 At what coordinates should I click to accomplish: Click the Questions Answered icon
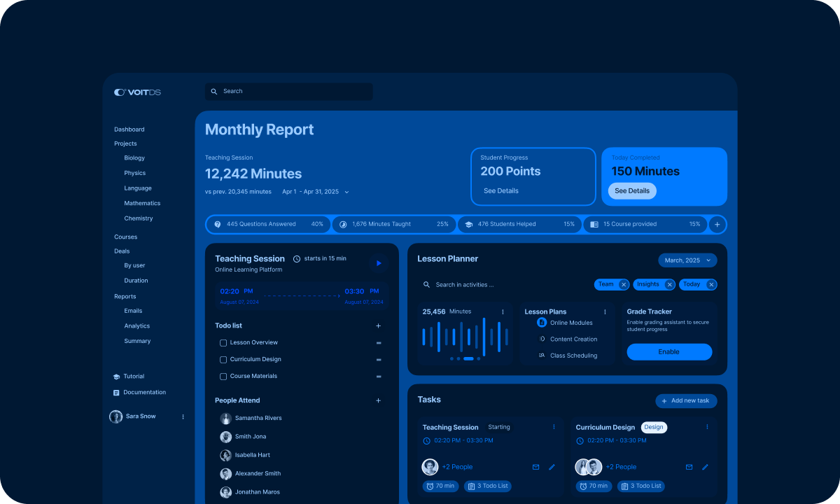pyautogui.click(x=218, y=225)
